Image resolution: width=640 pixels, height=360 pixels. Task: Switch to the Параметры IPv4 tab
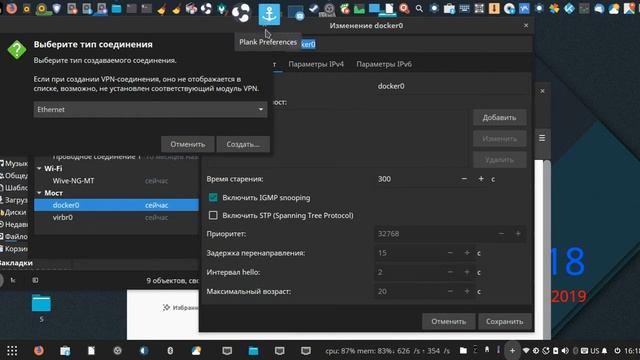[316, 64]
